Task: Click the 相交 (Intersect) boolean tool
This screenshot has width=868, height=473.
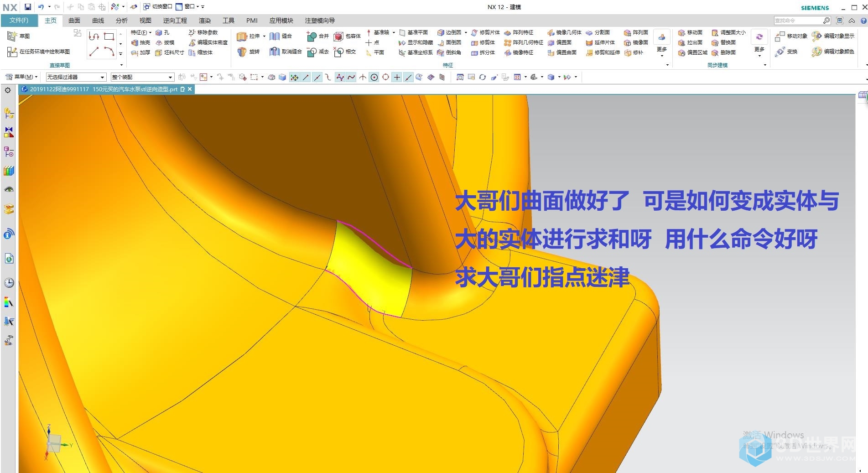Action: click(345, 52)
